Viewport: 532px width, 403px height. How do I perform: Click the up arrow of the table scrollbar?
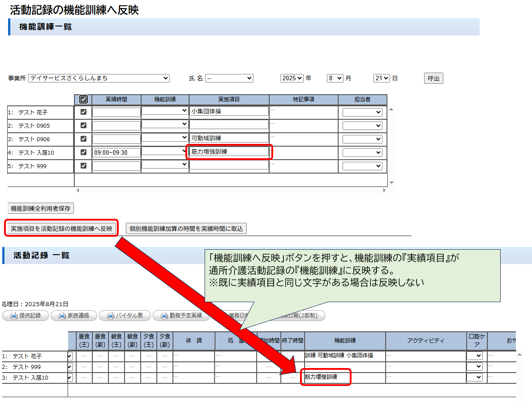391,109
